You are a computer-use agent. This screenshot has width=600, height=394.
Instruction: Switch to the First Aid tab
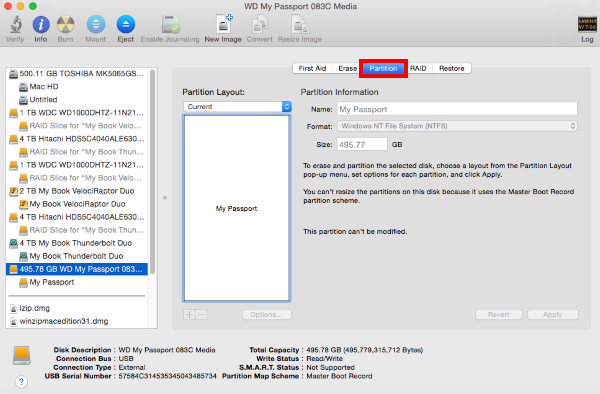(312, 68)
